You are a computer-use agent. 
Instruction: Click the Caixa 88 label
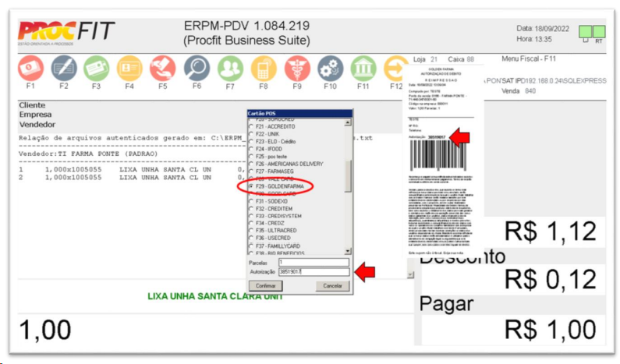tap(461, 59)
